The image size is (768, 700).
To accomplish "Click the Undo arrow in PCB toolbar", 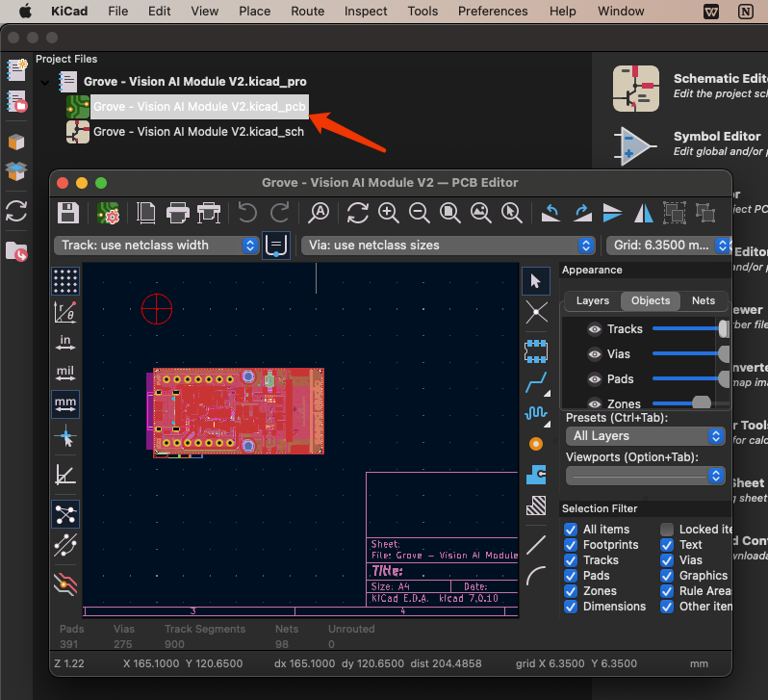I will 247,213.
